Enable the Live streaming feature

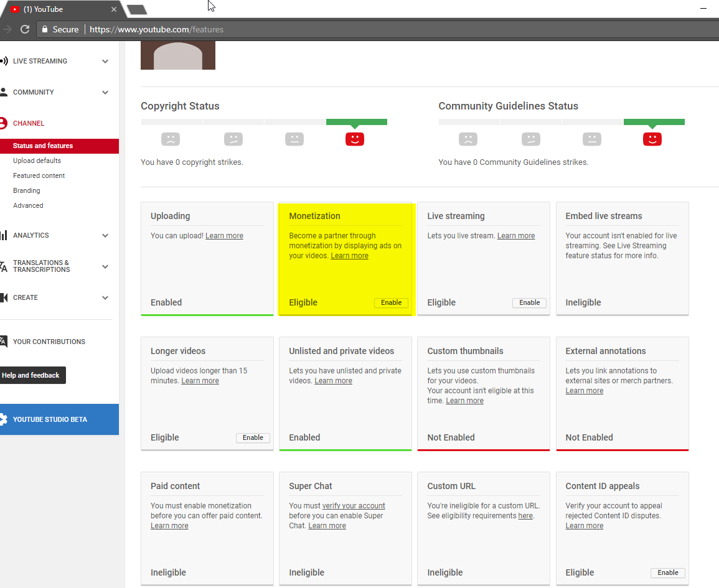[529, 302]
